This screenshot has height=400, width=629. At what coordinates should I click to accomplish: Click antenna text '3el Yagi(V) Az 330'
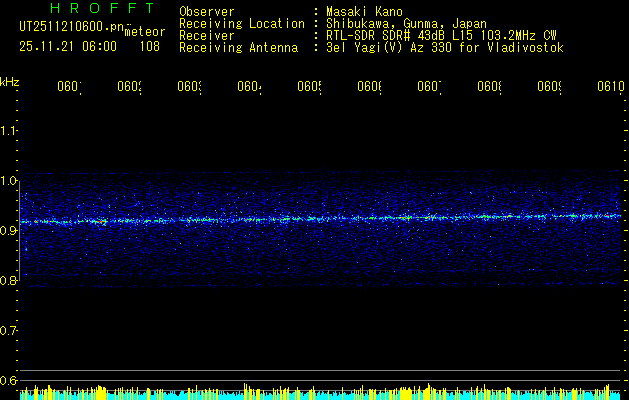pos(390,48)
